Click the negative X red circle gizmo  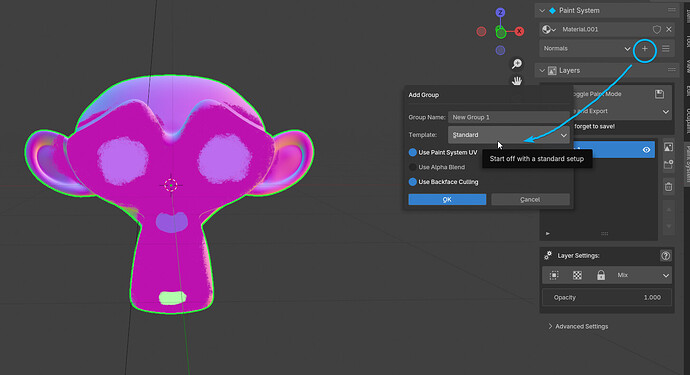click(x=481, y=31)
